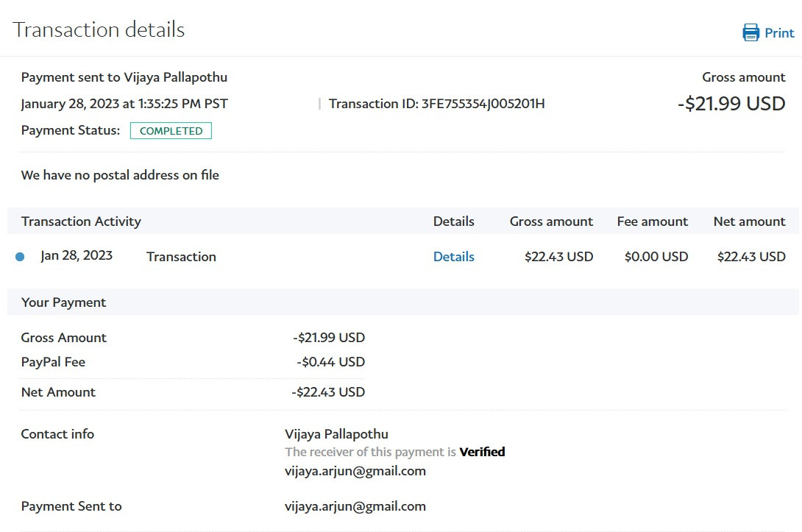Viewport: 802px width, 532px height.
Task: Click the Transaction label in activity row
Action: point(181,257)
